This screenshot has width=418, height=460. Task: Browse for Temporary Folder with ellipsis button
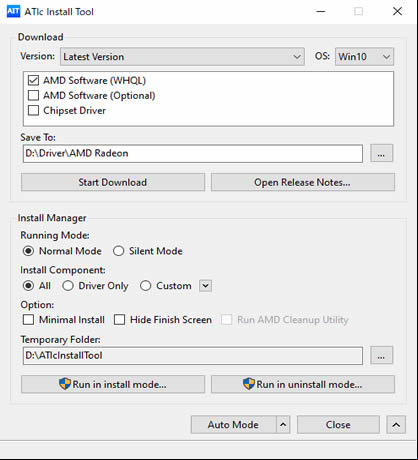tap(381, 355)
